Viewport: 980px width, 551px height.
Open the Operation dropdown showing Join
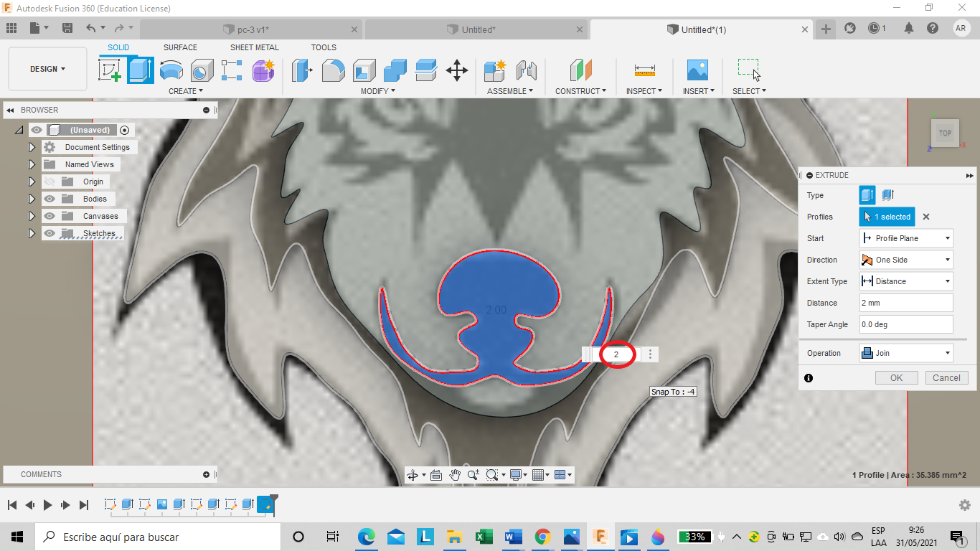[x=906, y=353]
